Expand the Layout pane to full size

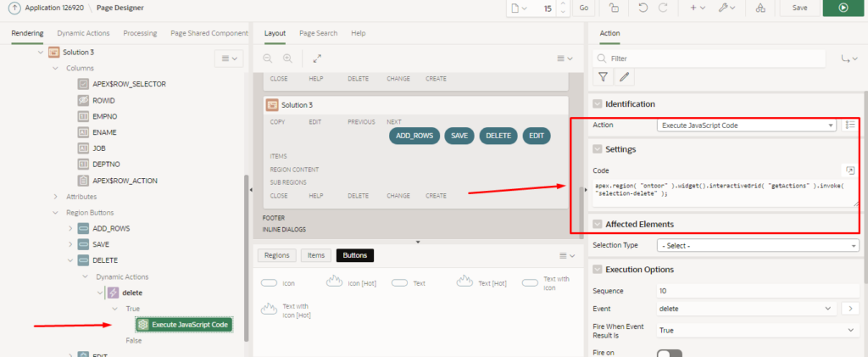coord(317,59)
